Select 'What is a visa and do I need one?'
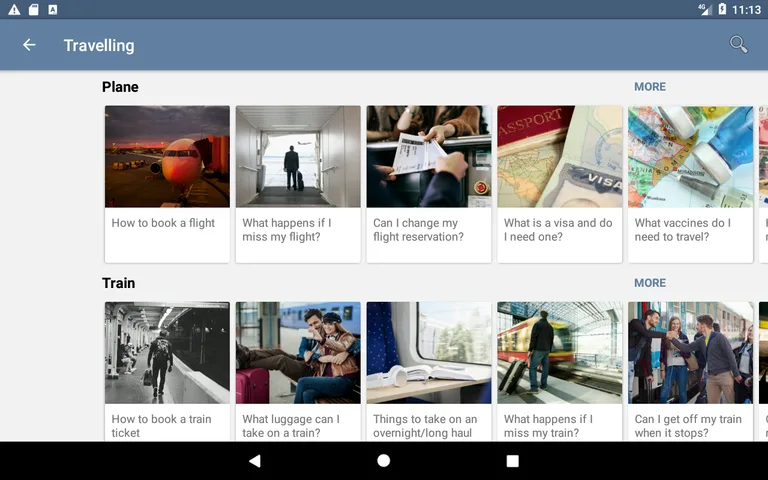Image resolution: width=768 pixels, height=480 pixels. 558,230
